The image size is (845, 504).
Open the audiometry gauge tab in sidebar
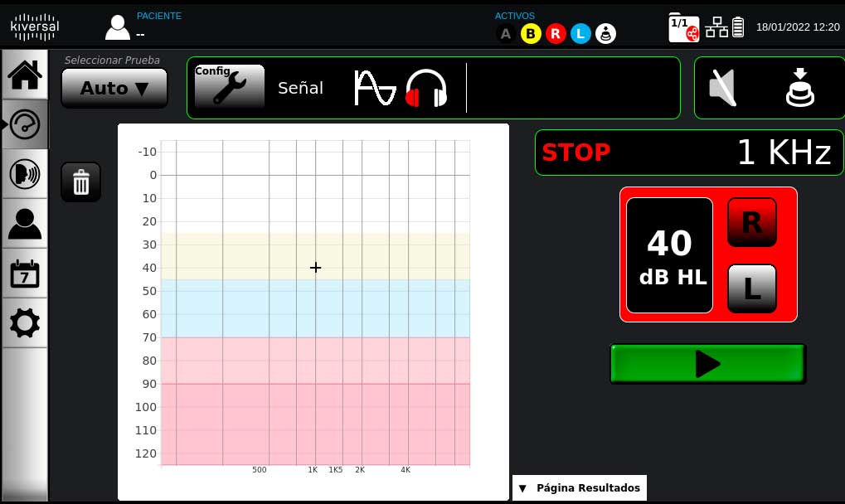pyautogui.click(x=24, y=124)
